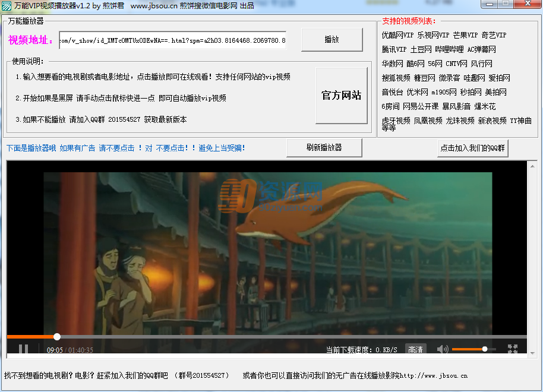Click 刷新播放器 to reload the player
This screenshot has height=392, width=543.
324,147
